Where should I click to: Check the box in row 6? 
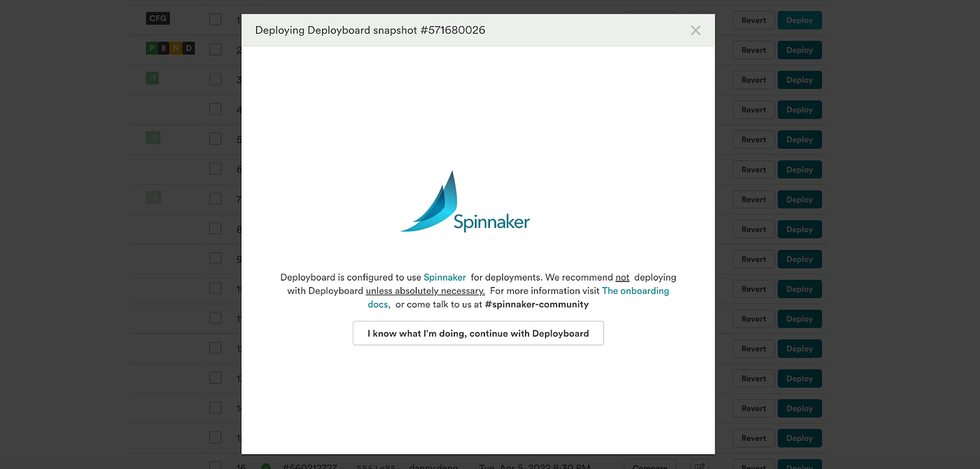coord(215,169)
